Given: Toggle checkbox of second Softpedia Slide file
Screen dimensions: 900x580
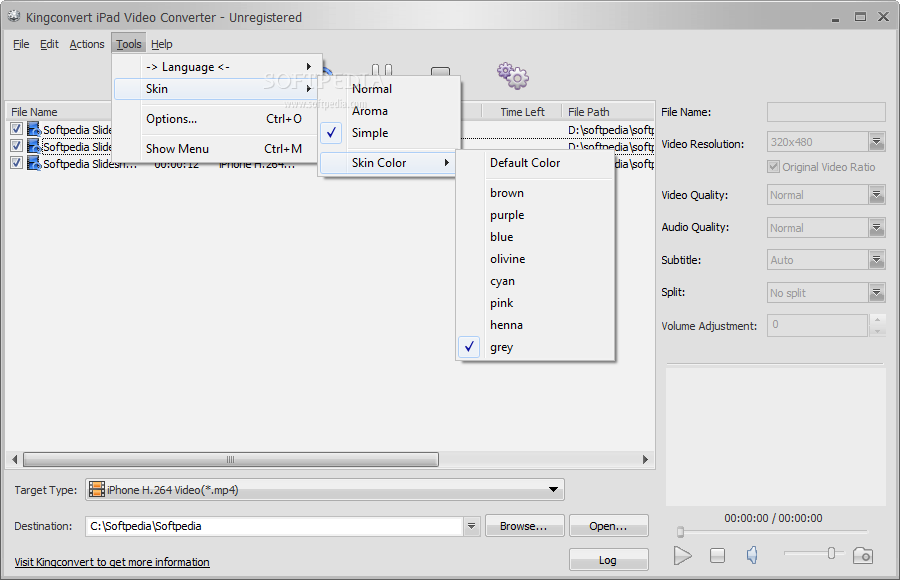Looking at the screenshot, I should coord(17,146).
